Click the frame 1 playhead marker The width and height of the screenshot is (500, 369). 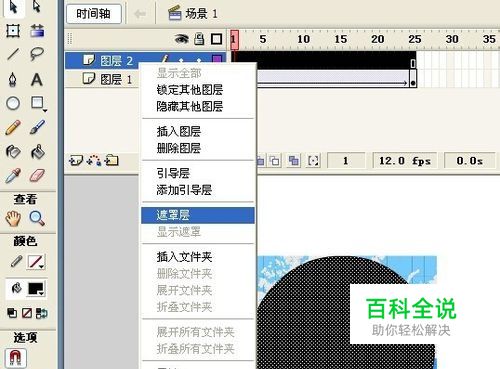(x=234, y=39)
